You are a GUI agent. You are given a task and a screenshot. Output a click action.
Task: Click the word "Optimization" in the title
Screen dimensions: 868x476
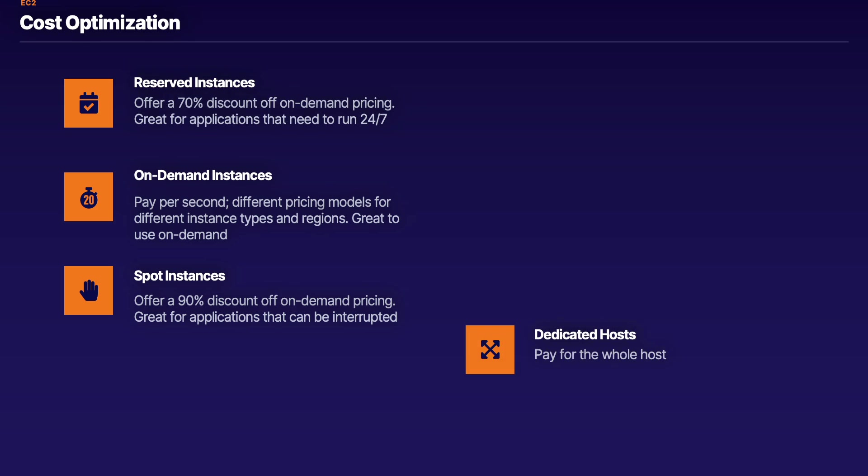[x=123, y=23]
